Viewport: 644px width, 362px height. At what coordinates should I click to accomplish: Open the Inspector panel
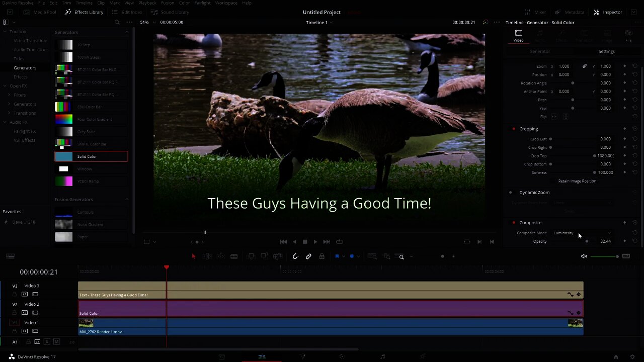coord(607,12)
